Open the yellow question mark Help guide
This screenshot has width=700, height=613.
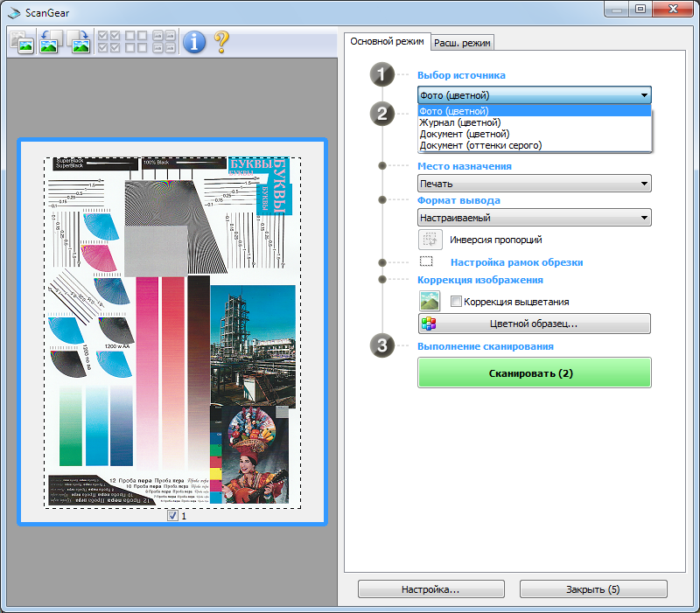[221, 42]
